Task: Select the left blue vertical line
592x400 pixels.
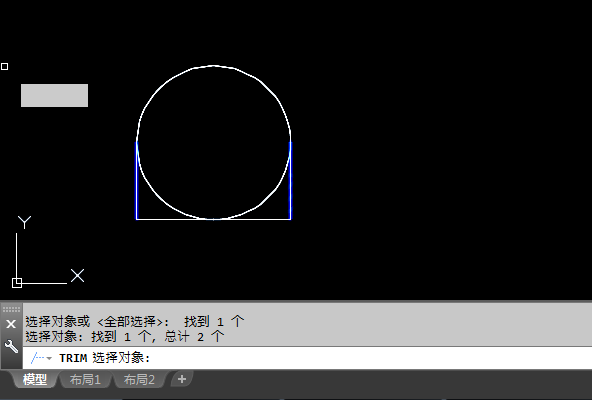Action: [137, 180]
